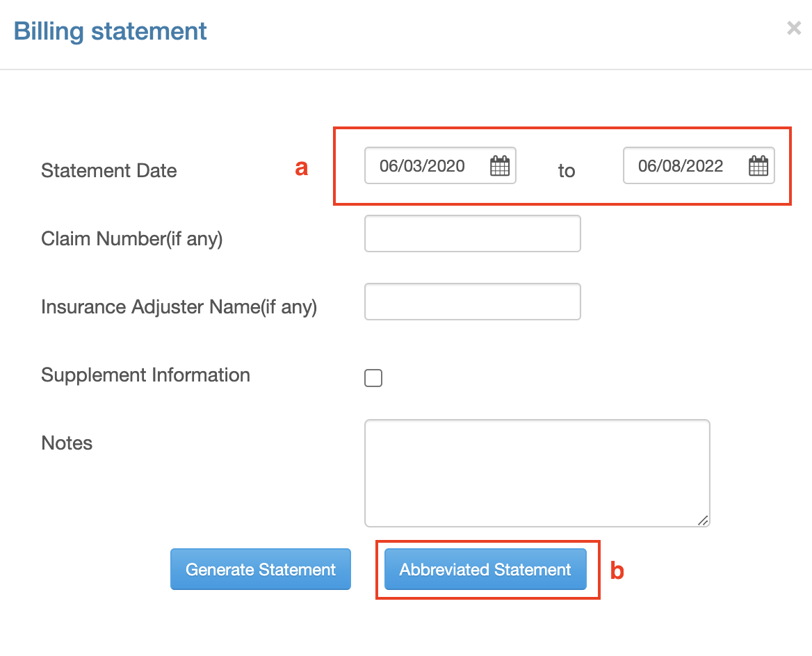Click the Supplement Information label

click(145, 375)
